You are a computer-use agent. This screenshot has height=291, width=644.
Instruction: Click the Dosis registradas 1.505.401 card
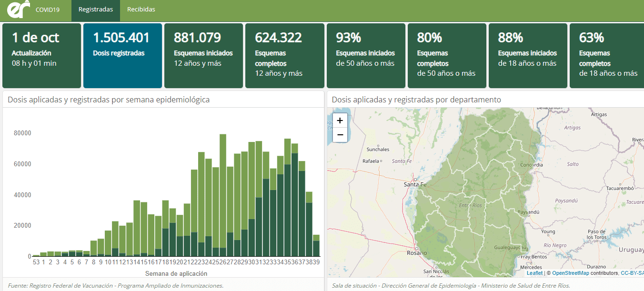122,56
